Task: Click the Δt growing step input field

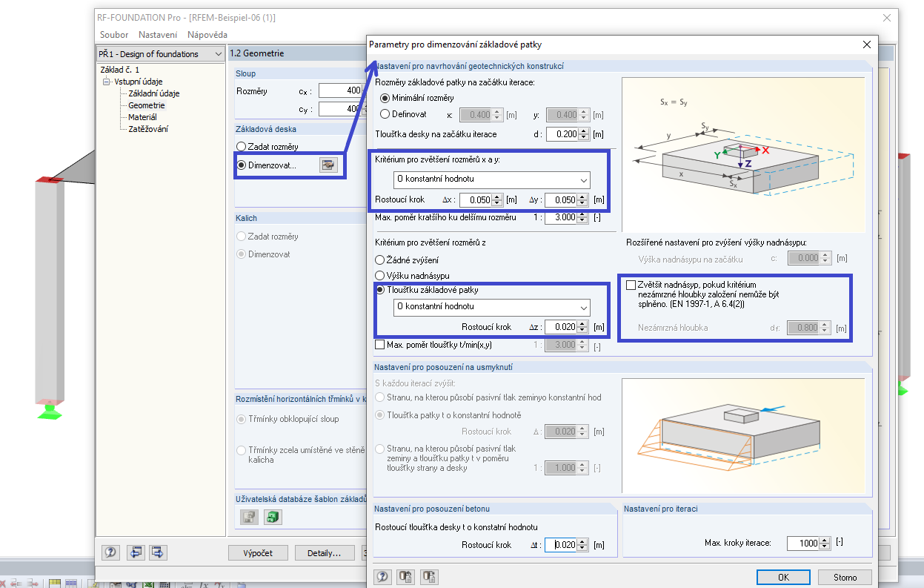Action: click(x=562, y=544)
